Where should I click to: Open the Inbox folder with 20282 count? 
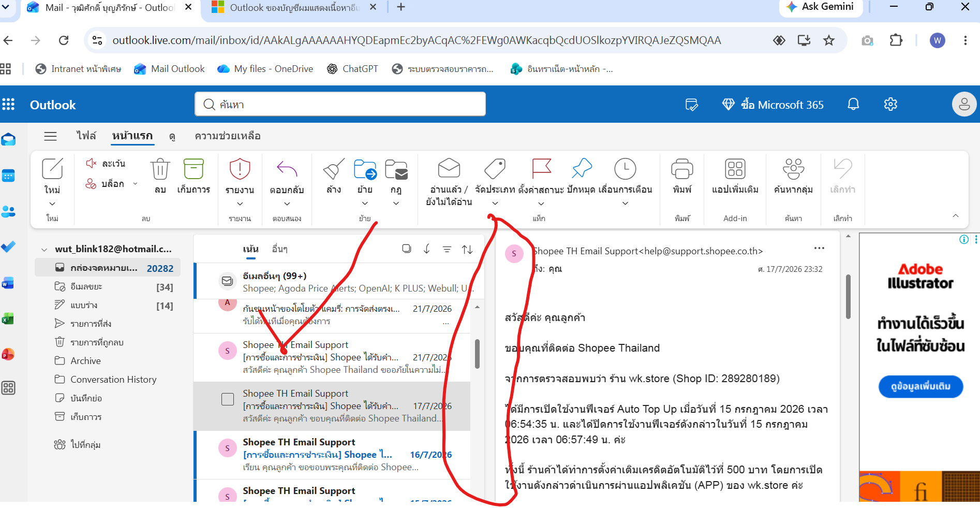pos(108,268)
